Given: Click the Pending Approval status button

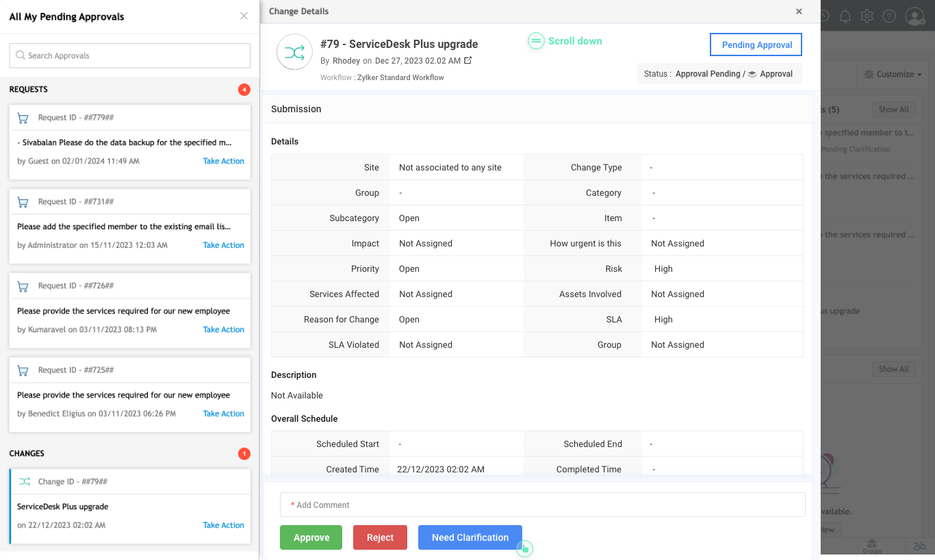Looking at the screenshot, I should pyautogui.click(x=756, y=44).
